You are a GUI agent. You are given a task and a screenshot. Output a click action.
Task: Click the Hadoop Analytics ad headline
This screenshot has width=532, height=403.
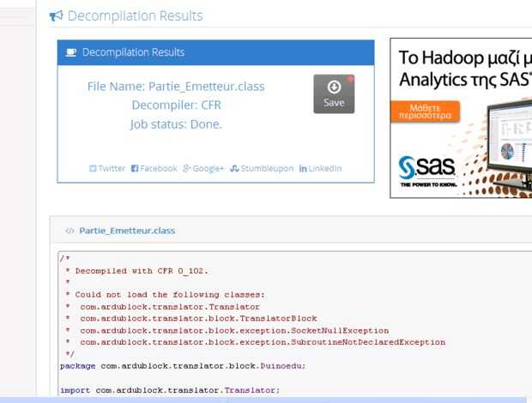[x=465, y=69]
